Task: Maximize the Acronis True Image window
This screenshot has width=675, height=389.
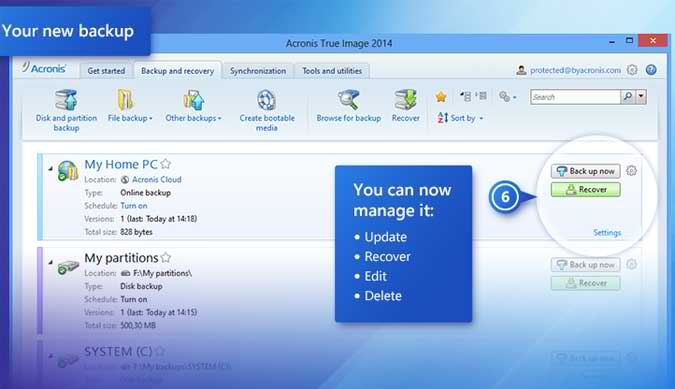Action: (x=629, y=40)
